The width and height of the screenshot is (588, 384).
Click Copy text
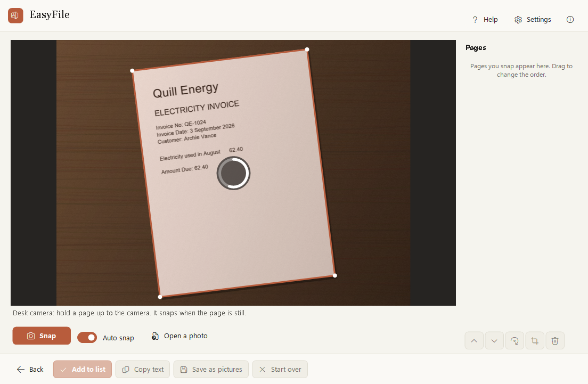(143, 370)
